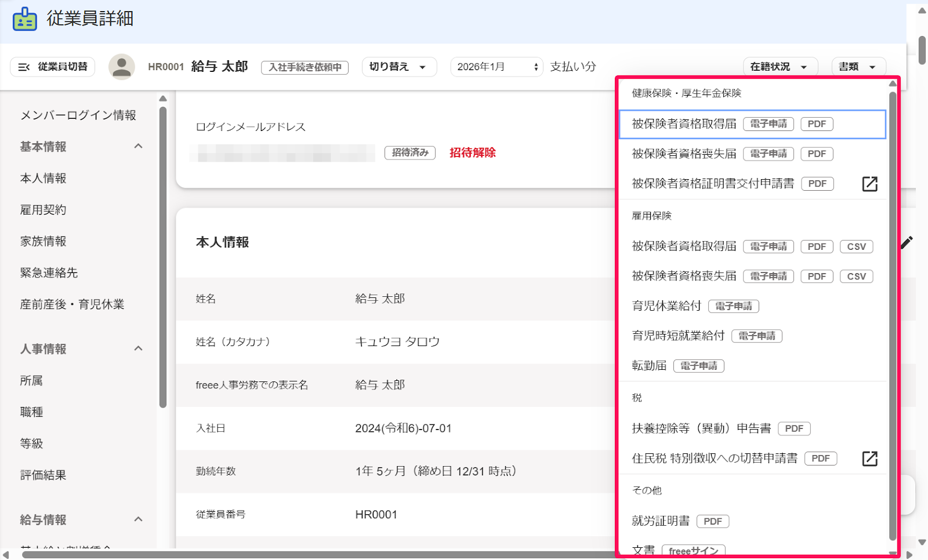Select 職種 in the sidebar
The height and width of the screenshot is (560, 928).
[x=32, y=412]
